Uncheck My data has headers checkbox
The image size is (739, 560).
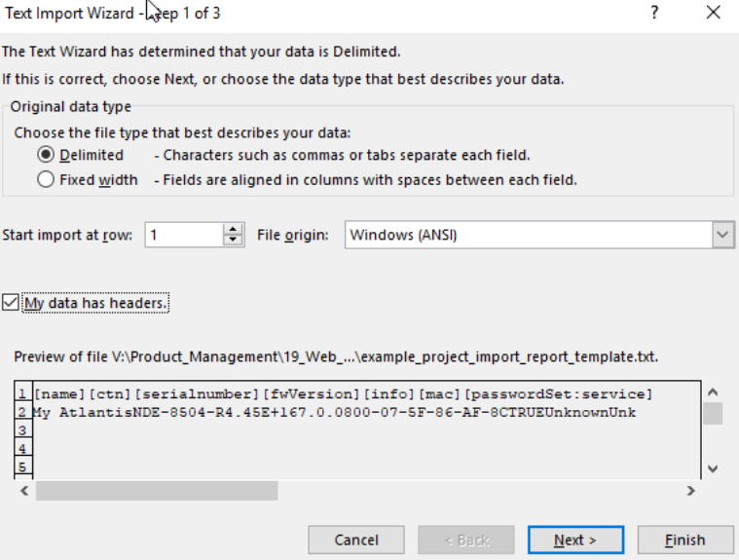[10, 303]
